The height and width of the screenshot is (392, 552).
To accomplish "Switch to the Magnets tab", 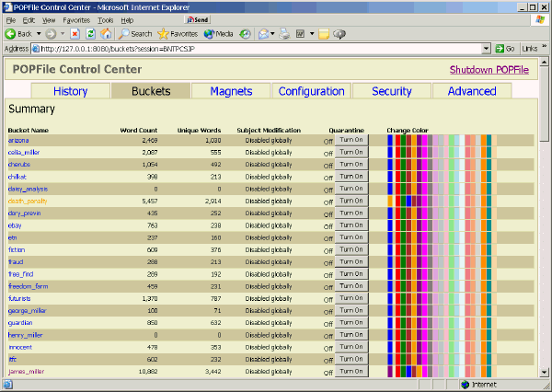I will pos(231,91).
